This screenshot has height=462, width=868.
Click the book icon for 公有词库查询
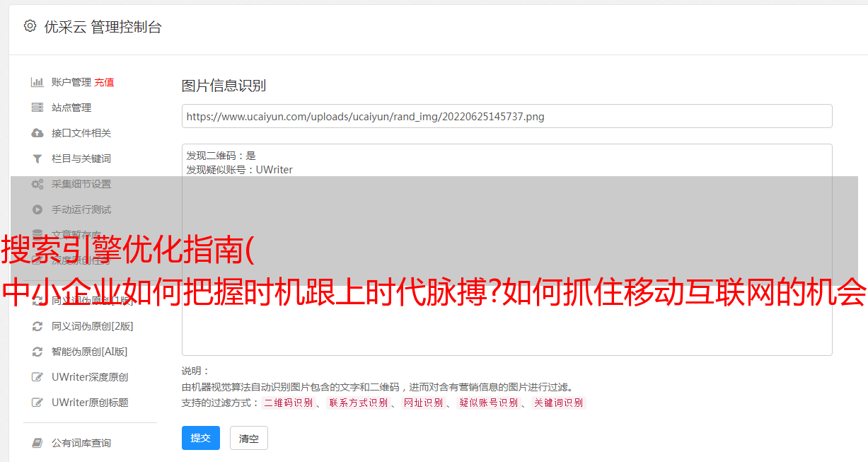(x=37, y=443)
